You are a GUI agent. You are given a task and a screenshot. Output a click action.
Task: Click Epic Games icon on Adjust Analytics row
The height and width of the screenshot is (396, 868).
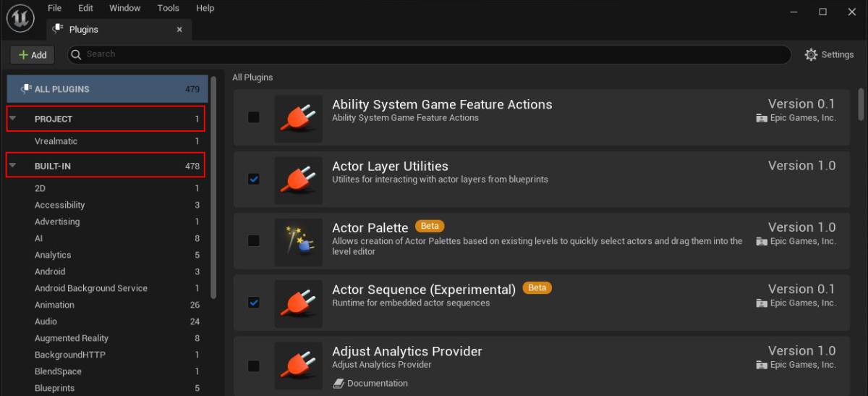click(x=761, y=365)
